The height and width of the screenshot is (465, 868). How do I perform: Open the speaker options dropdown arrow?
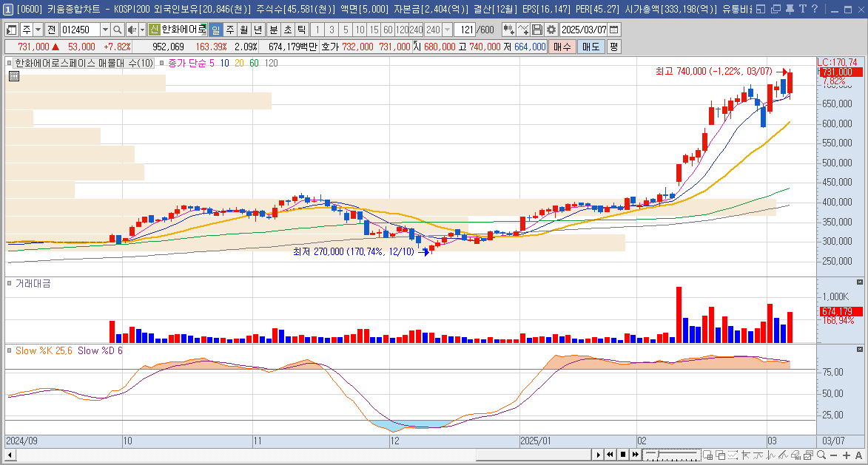tap(142, 30)
